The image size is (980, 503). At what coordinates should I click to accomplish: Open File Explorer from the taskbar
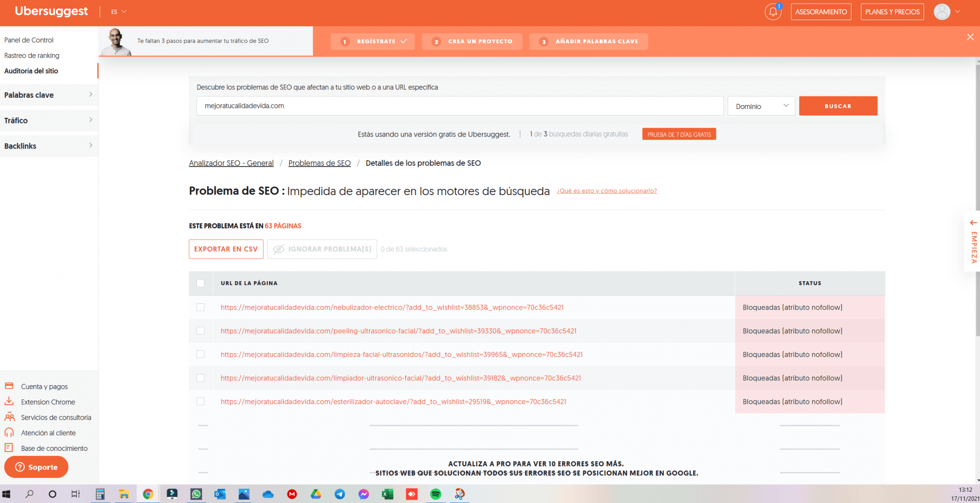coord(124,494)
